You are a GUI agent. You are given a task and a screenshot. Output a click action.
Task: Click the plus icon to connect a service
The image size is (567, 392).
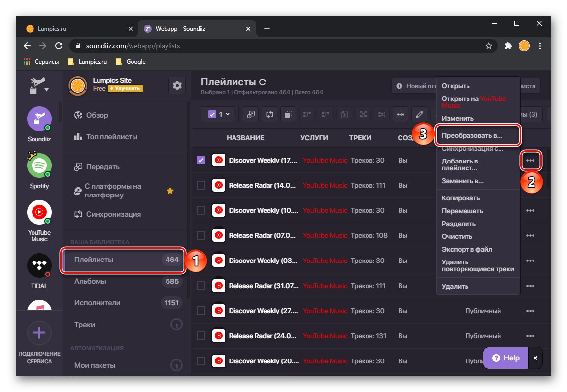click(x=39, y=333)
